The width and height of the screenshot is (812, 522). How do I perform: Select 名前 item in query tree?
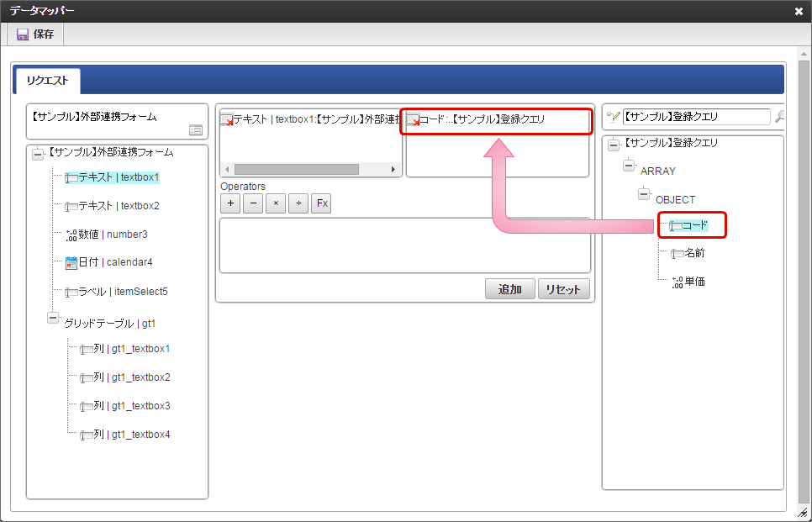click(688, 253)
